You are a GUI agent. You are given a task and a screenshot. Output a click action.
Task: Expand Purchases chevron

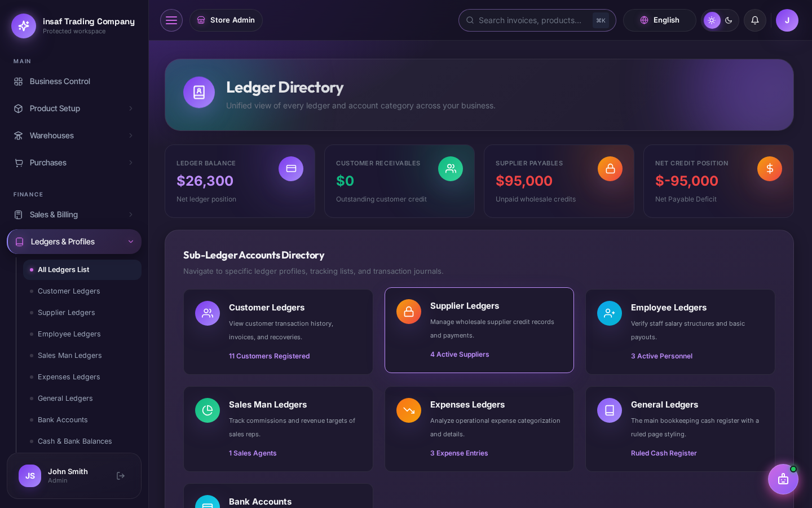coord(131,163)
